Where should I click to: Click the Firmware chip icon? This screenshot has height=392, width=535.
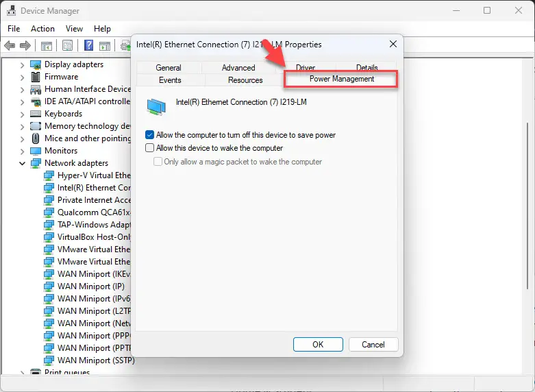[36, 77]
